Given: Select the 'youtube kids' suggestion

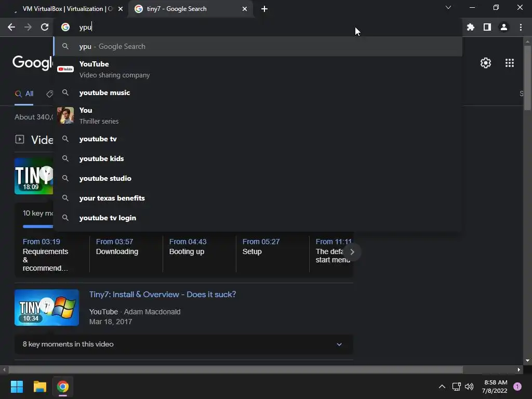Looking at the screenshot, I should [x=258, y=158].
